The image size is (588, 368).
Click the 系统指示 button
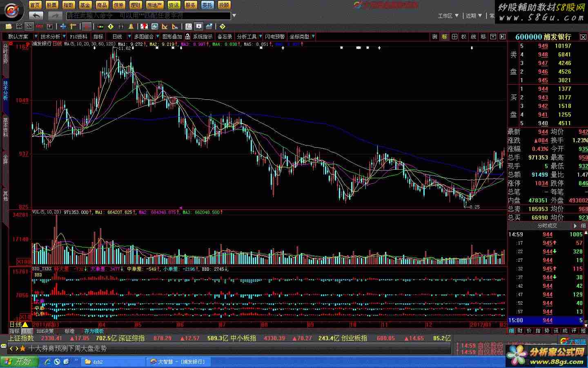pyautogui.click(x=203, y=37)
